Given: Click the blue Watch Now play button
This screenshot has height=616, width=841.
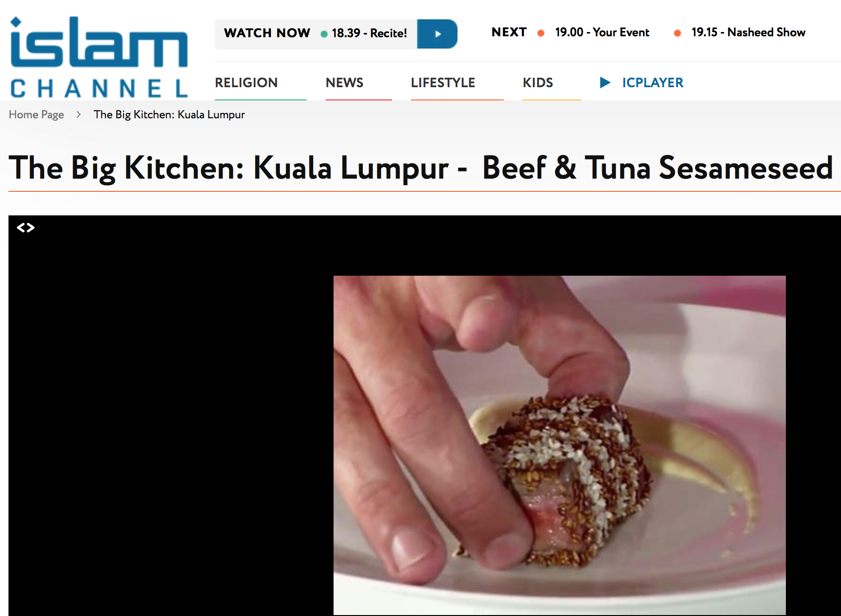Looking at the screenshot, I should (x=437, y=34).
